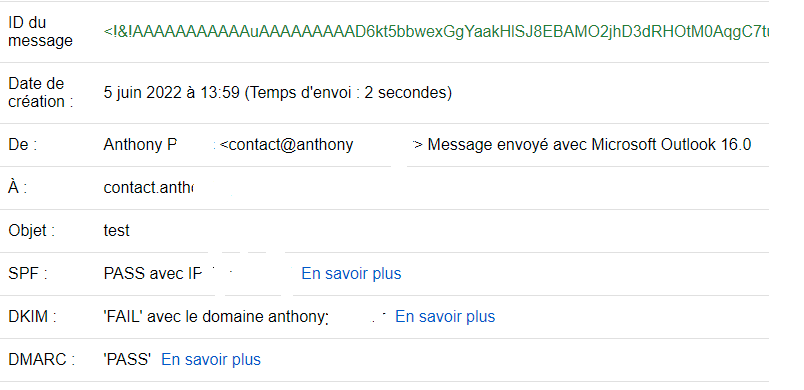Click the "SPF :" row label
This screenshot has height=390, width=804.
[28, 274]
